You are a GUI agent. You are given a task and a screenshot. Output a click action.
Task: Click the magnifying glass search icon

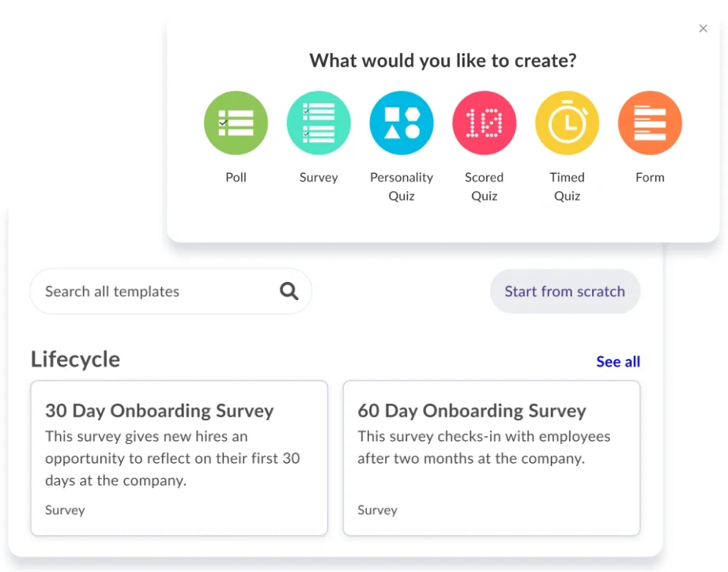[289, 292]
